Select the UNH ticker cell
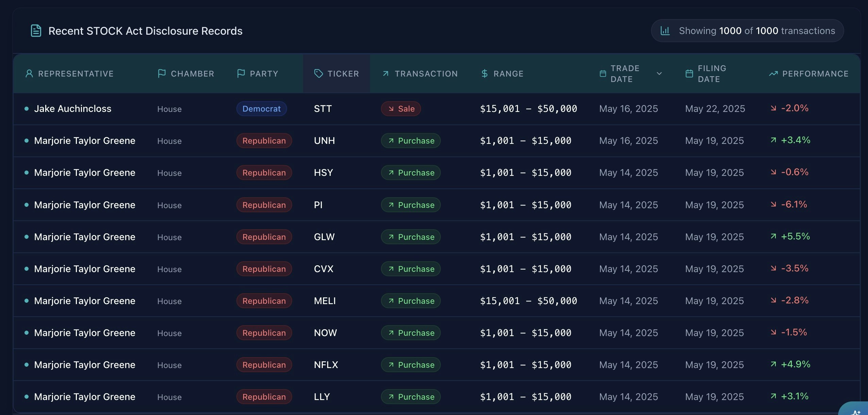The width and height of the screenshot is (868, 415). pos(324,141)
